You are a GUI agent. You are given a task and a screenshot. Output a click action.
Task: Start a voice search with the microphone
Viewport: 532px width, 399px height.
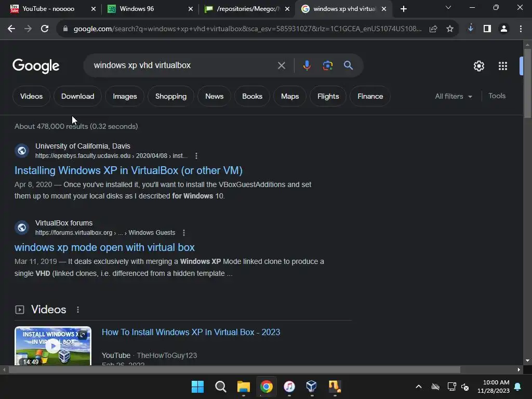click(307, 65)
